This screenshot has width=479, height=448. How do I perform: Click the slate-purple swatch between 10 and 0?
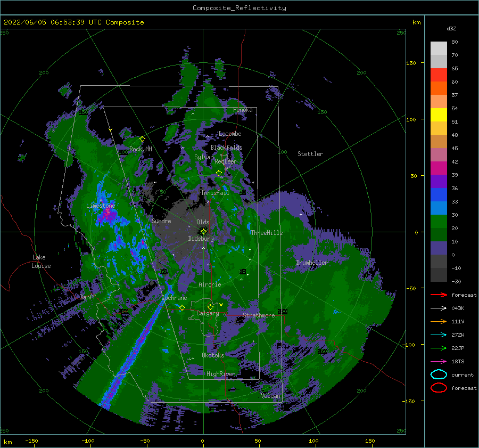click(x=439, y=248)
